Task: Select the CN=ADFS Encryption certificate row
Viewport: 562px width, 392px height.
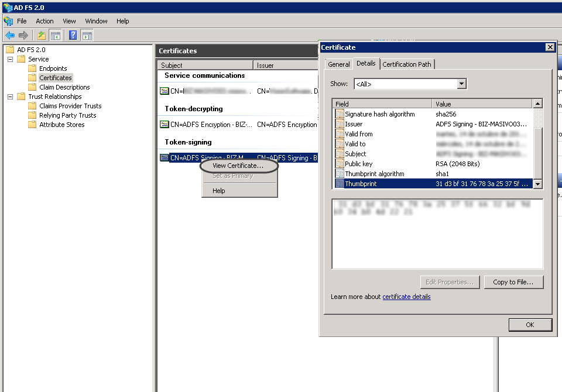Action: coord(238,125)
